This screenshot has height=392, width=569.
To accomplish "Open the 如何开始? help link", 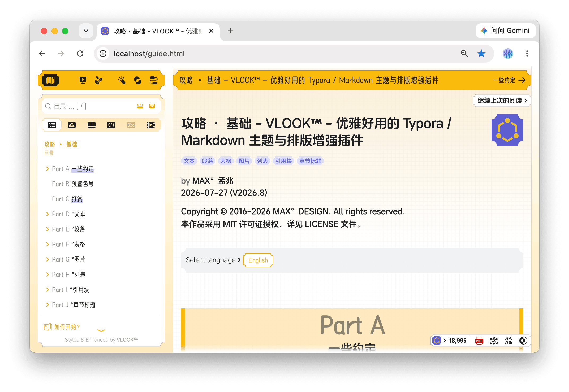I will [62, 327].
